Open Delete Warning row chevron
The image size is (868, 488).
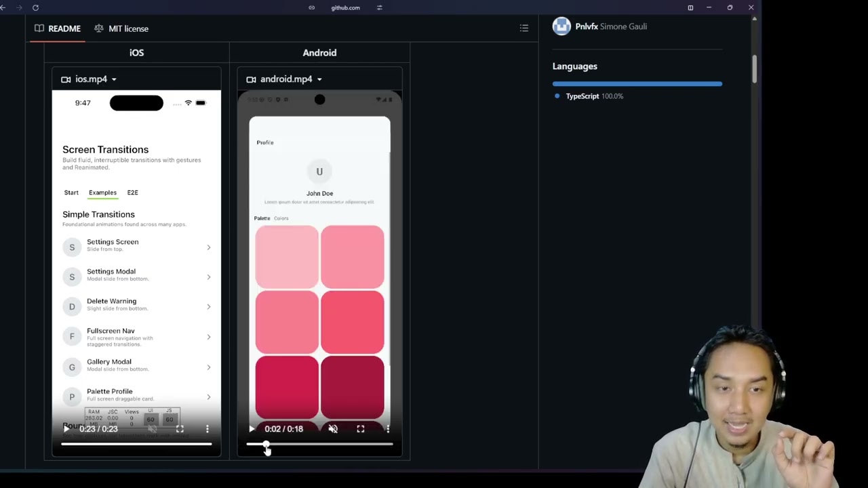pyautogui.click(x=209, y=307)
